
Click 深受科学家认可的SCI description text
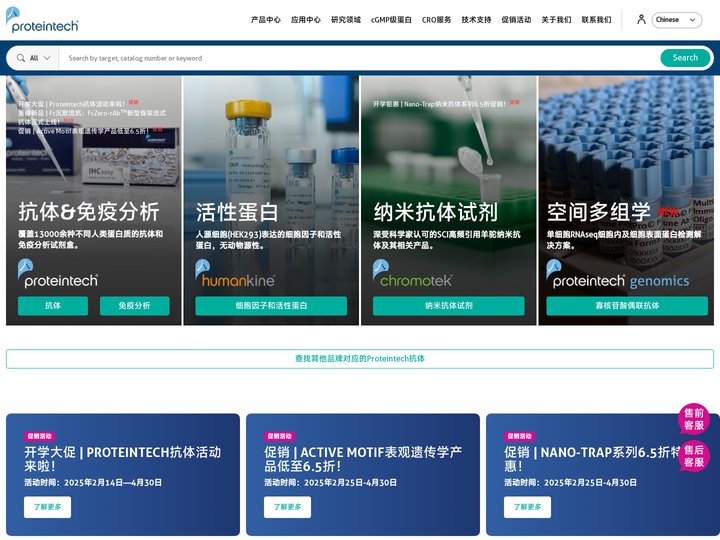tap(446, 240)
